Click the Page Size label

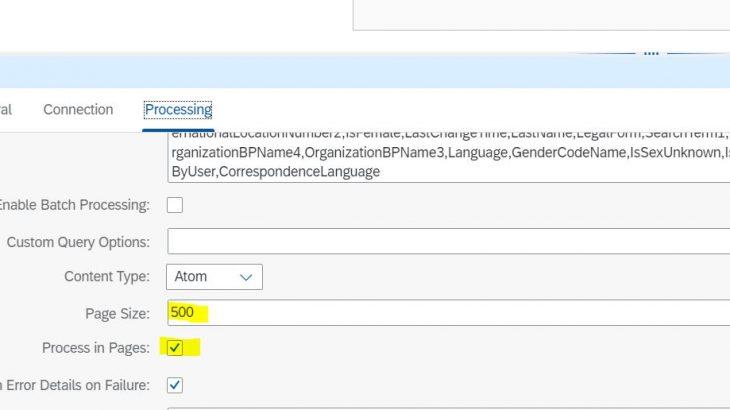117,313
